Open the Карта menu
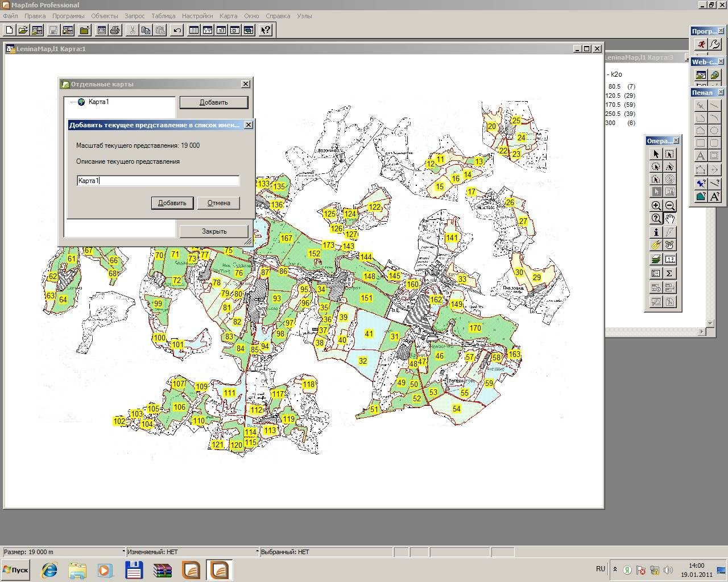 (228, 16)
